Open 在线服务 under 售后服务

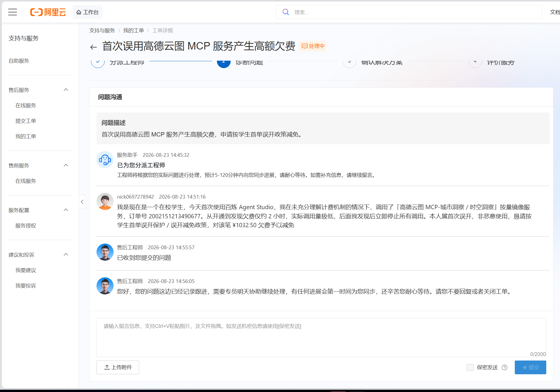tap(26, 105)
